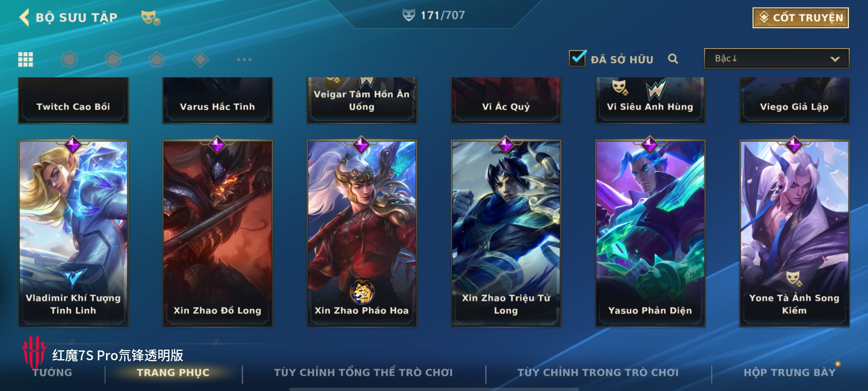Viewport: 868px width, 391px height.
Task: Expand the Bậc sort dropdown
Action: point(776,59)
